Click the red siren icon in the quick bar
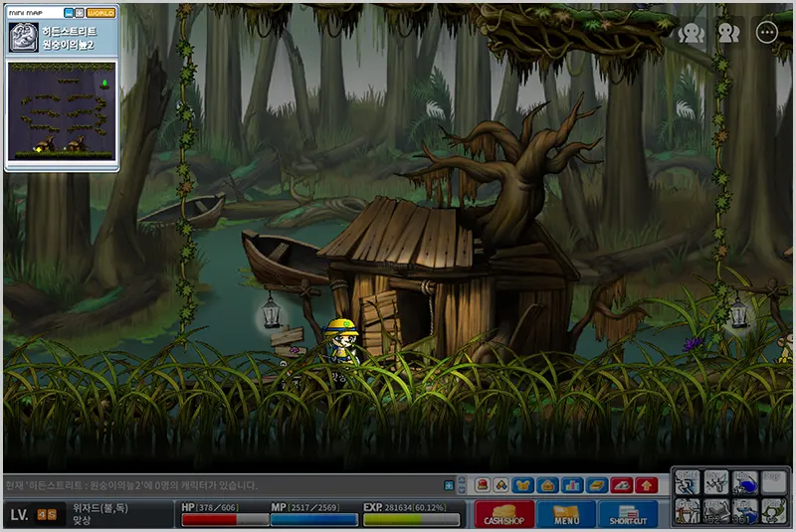This screenshot has width=796, height=532. 483,485
